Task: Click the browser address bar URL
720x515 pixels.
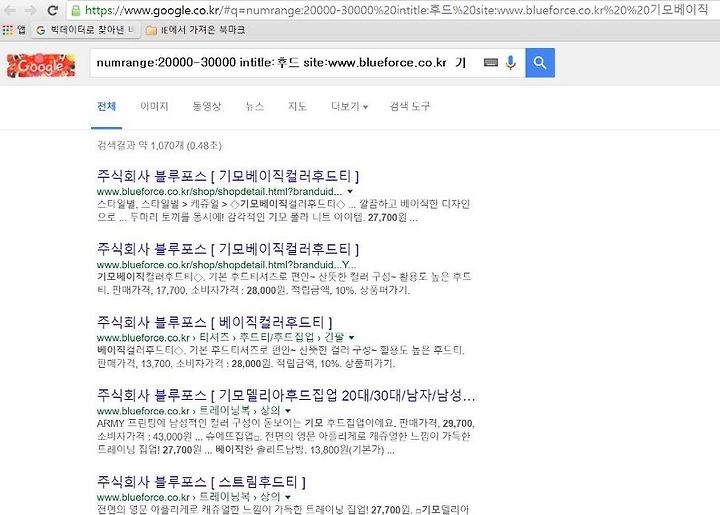Action: (x=396, y=10)
